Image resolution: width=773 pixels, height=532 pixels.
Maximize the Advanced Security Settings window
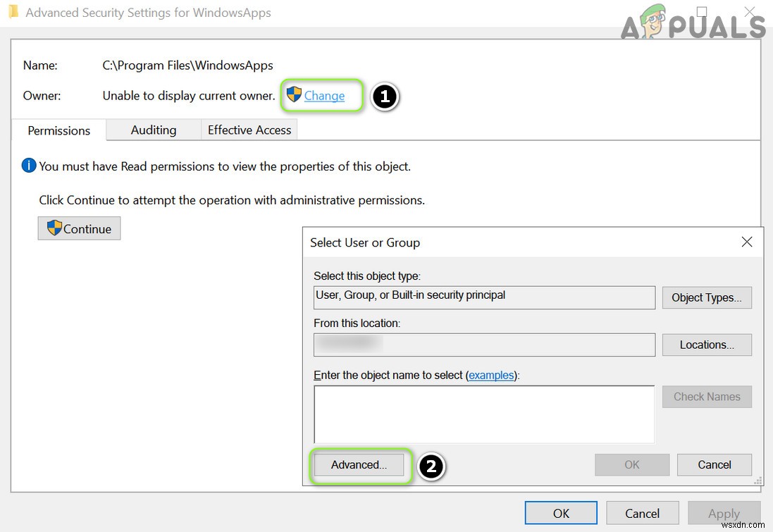[702, 12]
